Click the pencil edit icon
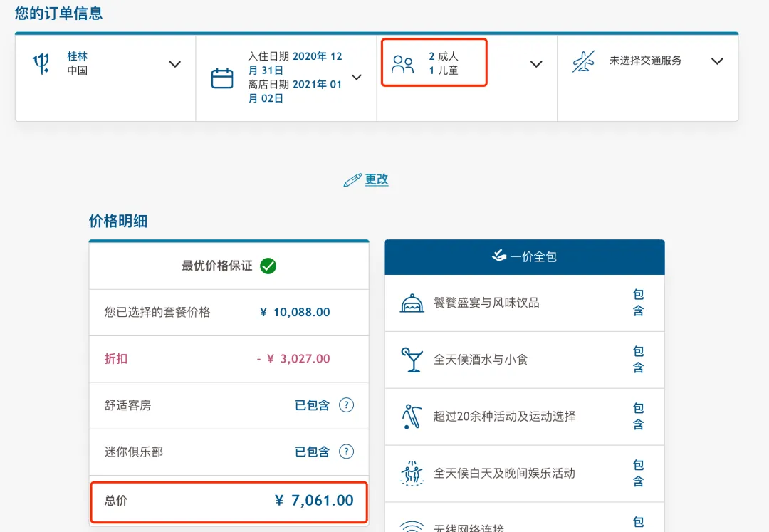 point(352,180)
